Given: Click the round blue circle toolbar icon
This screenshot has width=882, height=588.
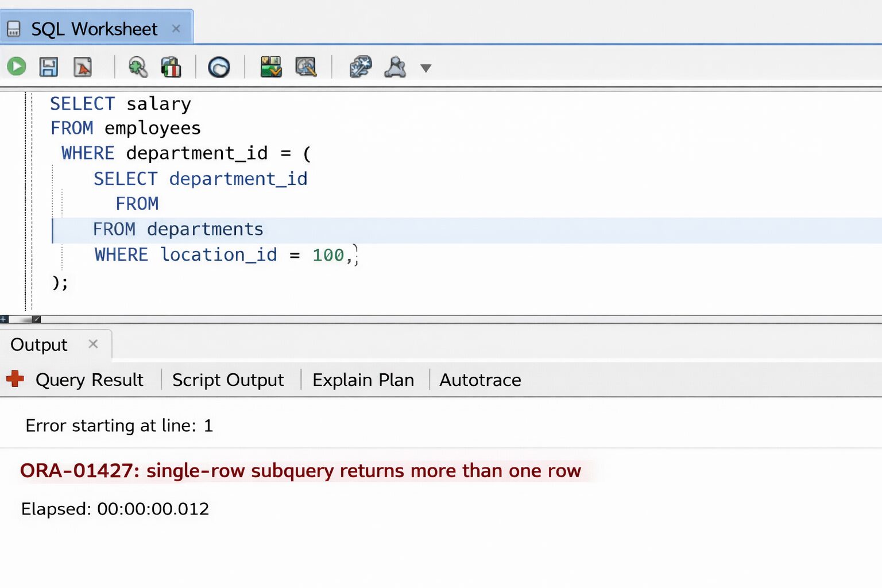Looking at the screenshot, I should coord(219,67).
